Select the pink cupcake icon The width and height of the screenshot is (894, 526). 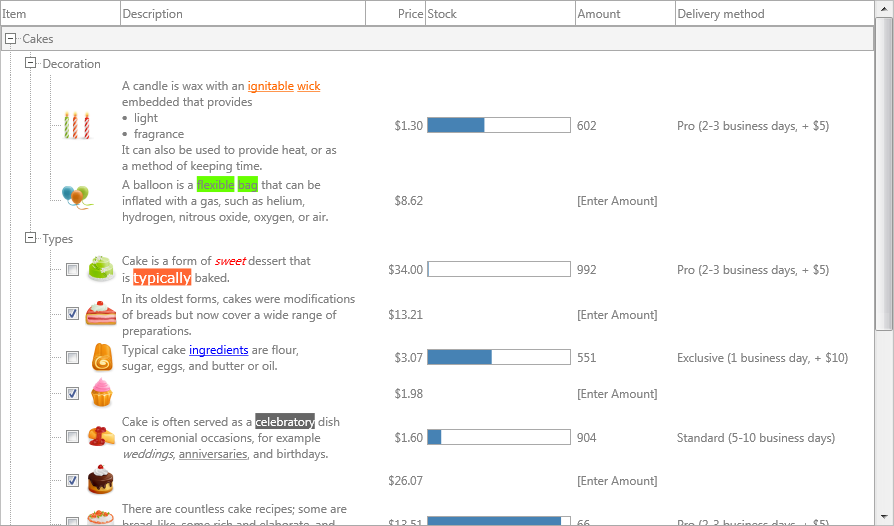[x=101, y=393]
